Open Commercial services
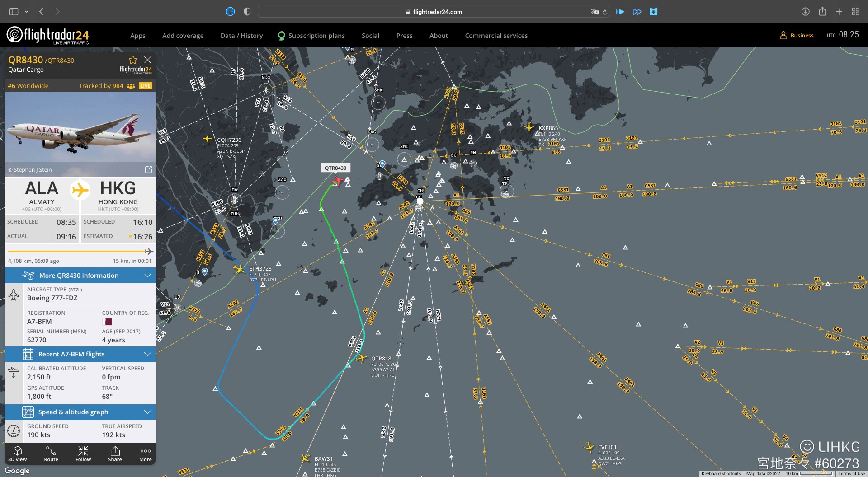The image size is (868, 477). (x=496, y=36)
